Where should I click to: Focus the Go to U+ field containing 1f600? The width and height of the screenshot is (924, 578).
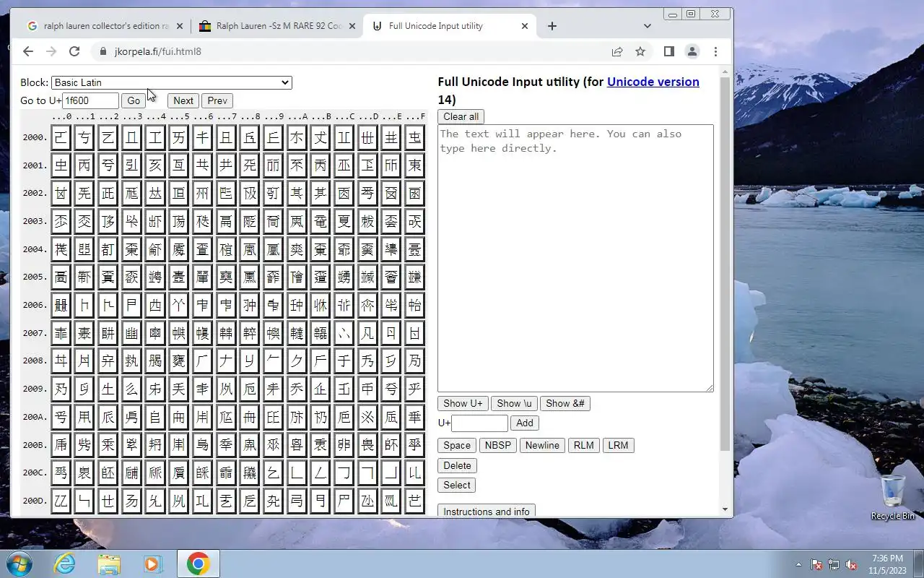pyautogui.click(x=90, y=100)
